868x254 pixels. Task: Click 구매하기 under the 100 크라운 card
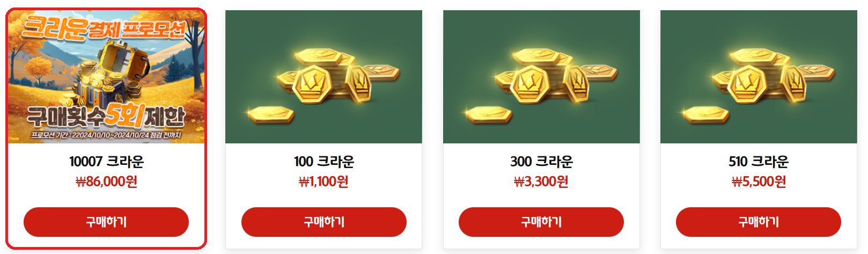coord(324,222)
